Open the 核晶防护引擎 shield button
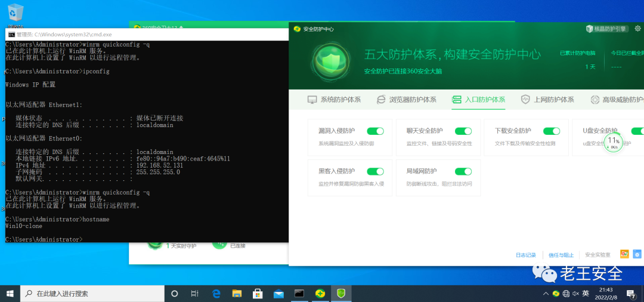644x302 pixels. [x=608, y=29]
